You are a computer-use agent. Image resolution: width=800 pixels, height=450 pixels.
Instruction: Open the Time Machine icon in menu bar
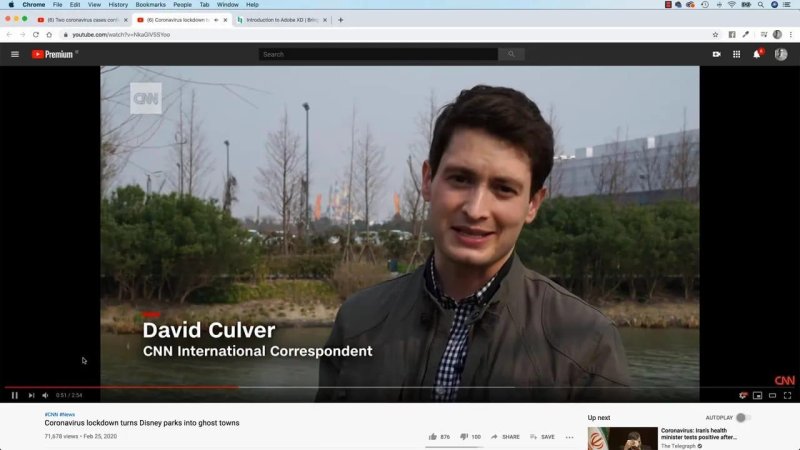pos(705,5)
